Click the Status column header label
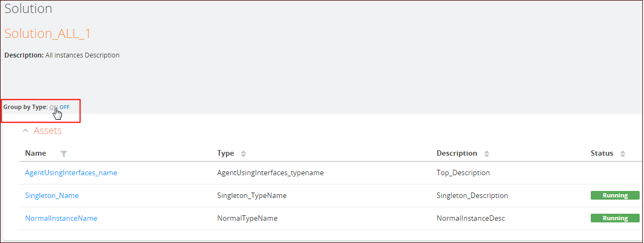Image resolution: width=644 pixels, height=243 pixels. click(x=602, y=153)
